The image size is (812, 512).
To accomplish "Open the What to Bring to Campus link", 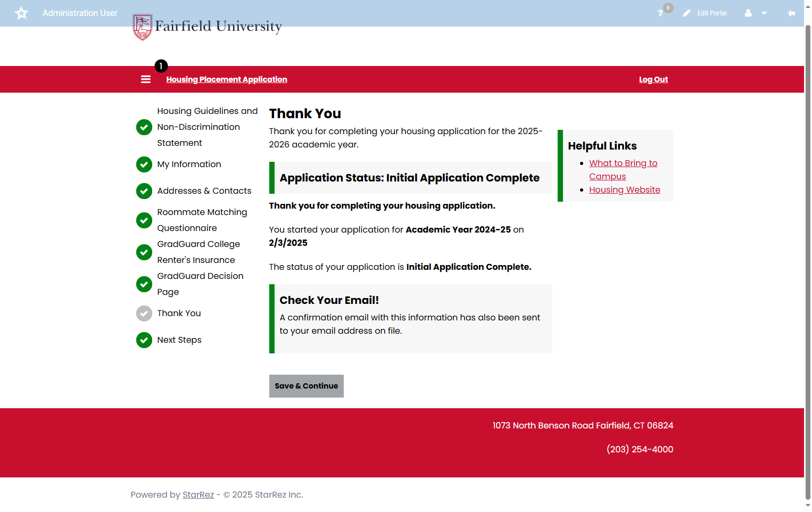I will 623,170.
